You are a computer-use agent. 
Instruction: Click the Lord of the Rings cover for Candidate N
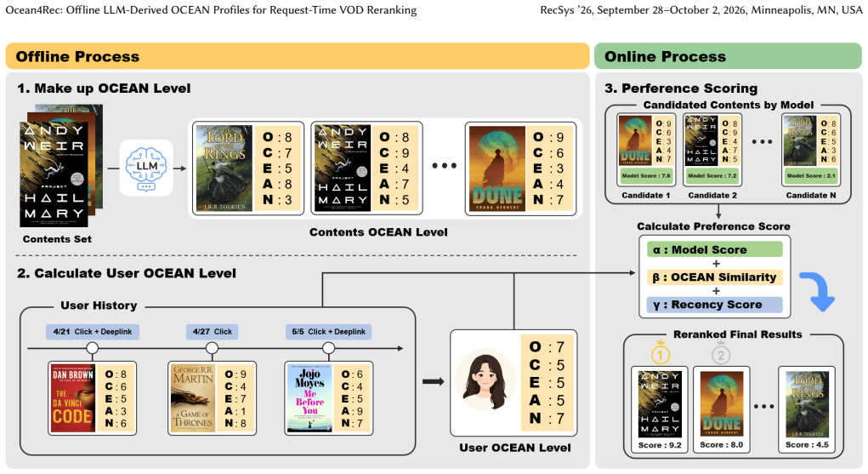[x=800, y=140]
